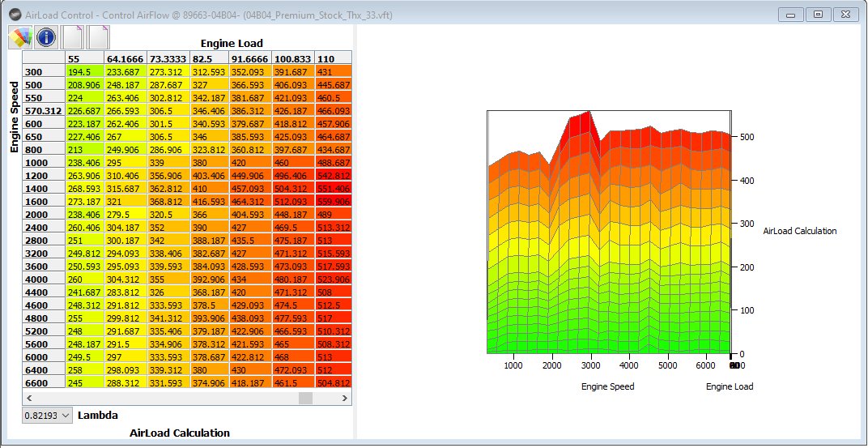Image resolution: width=868 pixels, height=448 pixels.
Task: Select the 6600 engine speed row header
Action: 44,382
